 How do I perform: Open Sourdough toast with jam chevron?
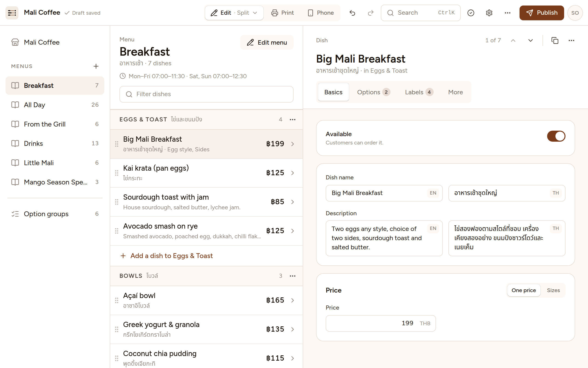[x=293, y=202]
